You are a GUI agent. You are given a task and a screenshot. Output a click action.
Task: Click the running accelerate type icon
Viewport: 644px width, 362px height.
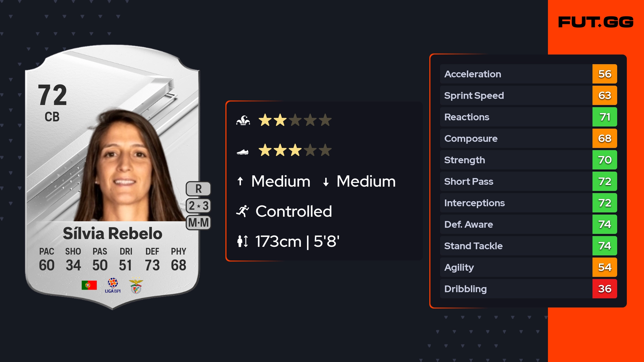coord(243,211)
